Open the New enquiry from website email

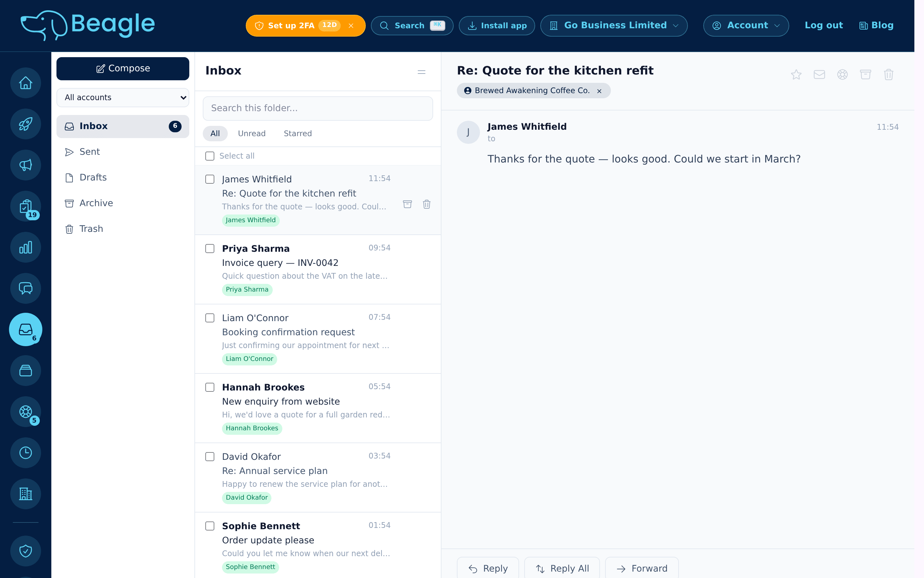(318, 408)
